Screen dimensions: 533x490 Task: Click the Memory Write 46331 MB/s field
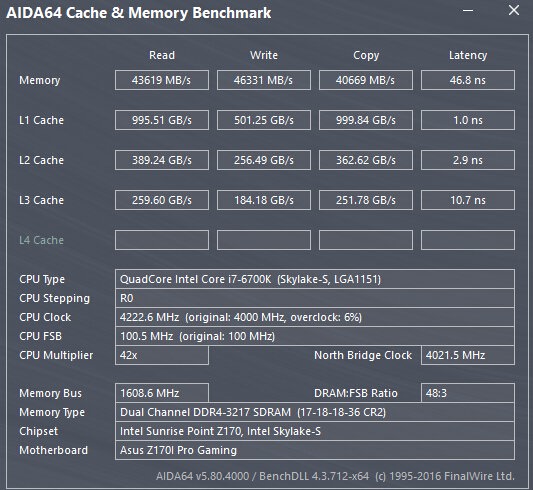click(x=264, y=80)
